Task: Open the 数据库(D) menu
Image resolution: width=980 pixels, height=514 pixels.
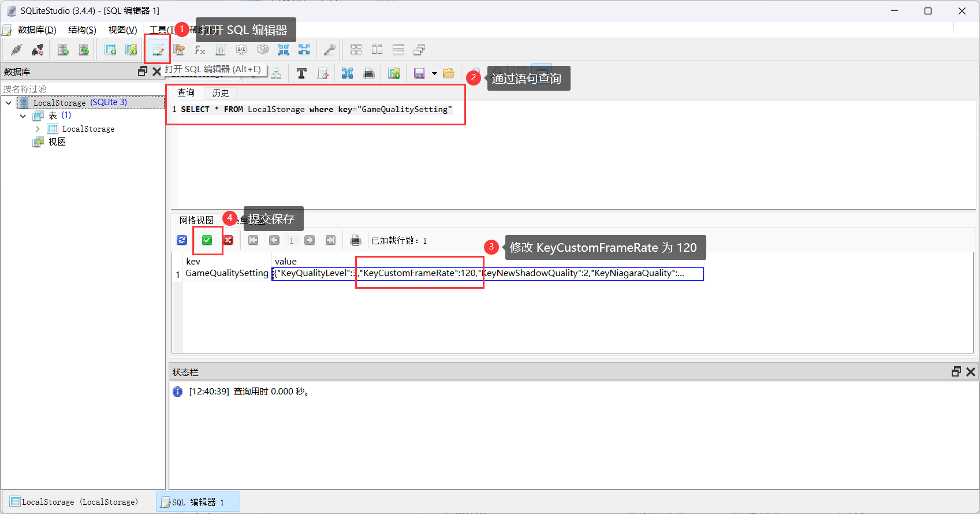Action: tap(37, 30)
